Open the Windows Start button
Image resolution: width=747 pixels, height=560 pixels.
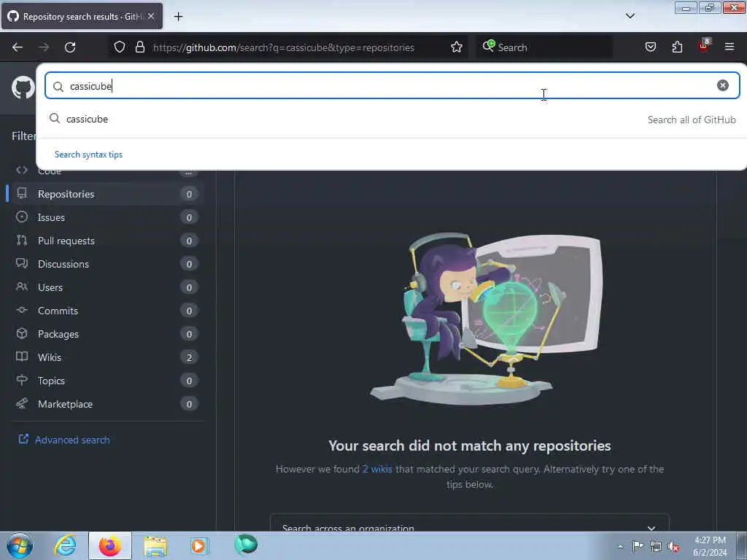tap(20, 545)
